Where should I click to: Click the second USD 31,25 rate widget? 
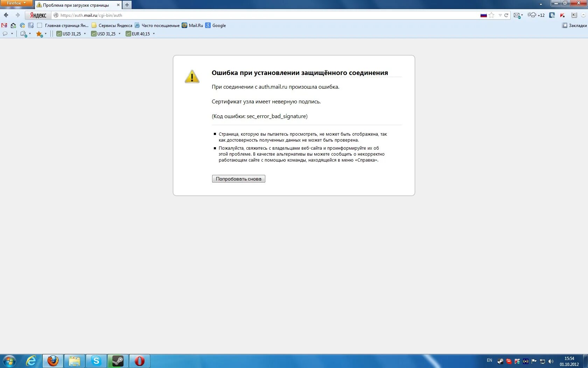[x=103, y=34]
